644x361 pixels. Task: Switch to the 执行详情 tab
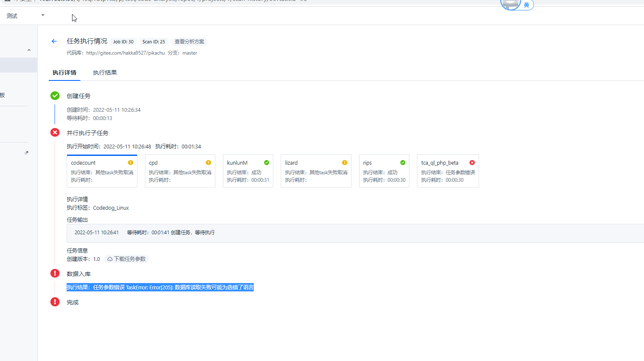click(x=65, y=73)
